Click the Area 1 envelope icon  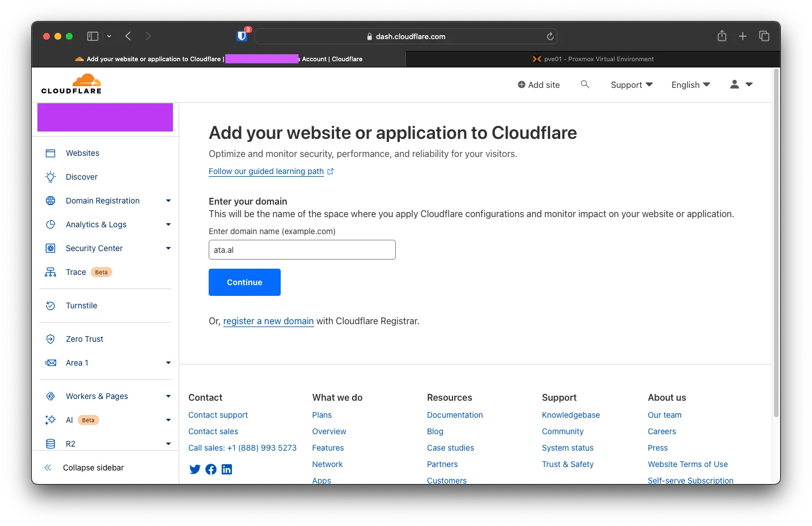(x=50, y=363)
